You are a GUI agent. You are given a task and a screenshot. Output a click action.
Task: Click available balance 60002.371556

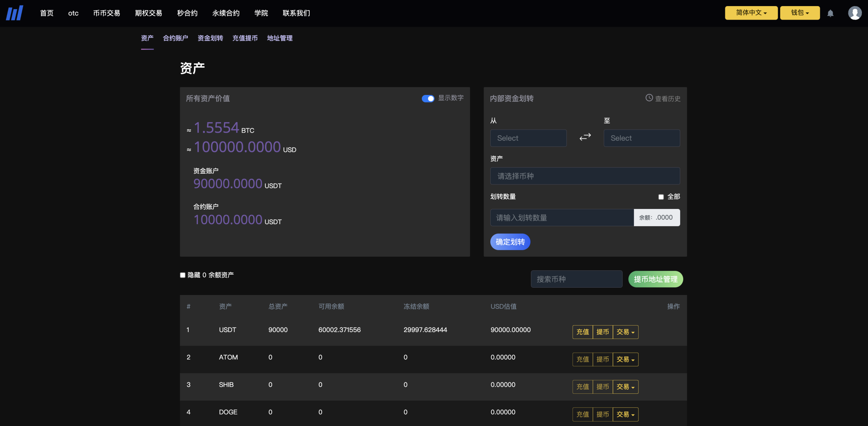click(x=339, y=330)
